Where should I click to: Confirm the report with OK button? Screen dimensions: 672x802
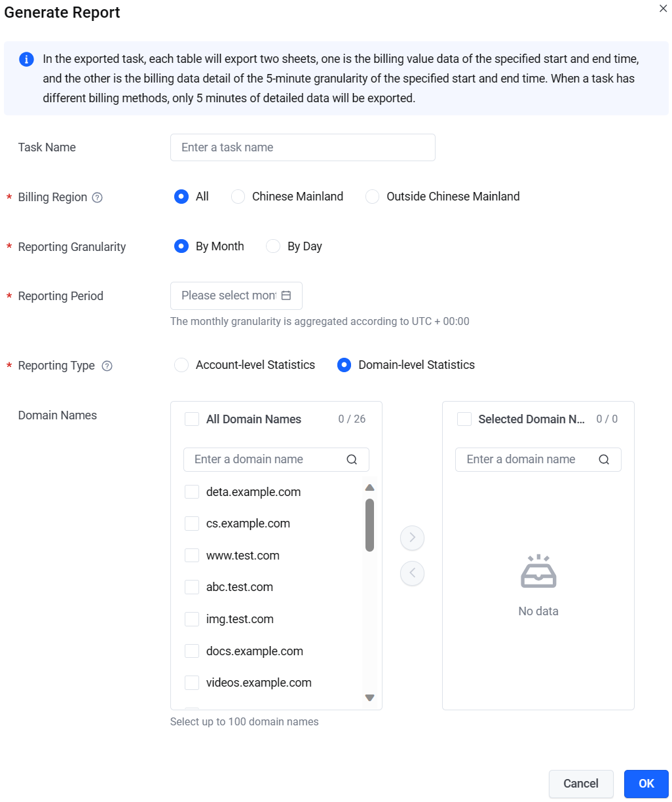646,784
